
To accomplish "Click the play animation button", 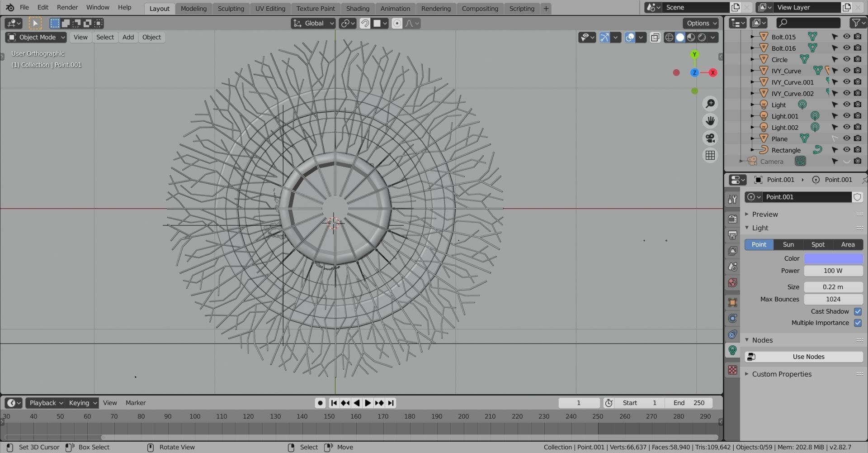I will (x=368, y=403).
